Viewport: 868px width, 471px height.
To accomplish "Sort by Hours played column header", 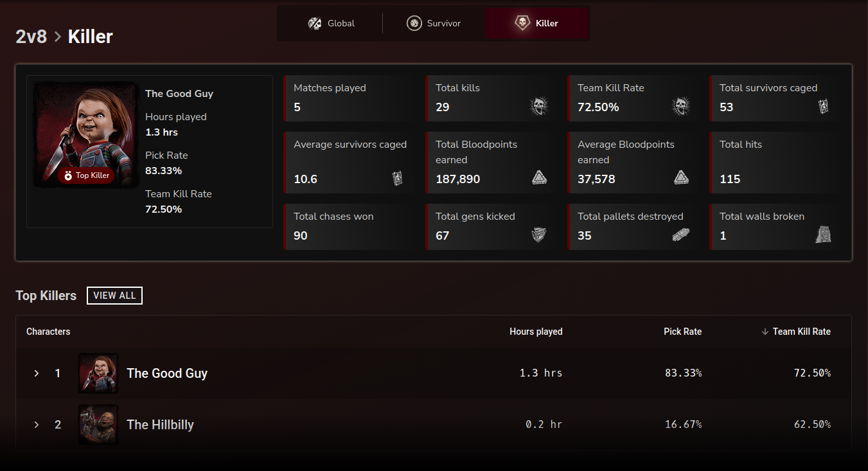I will tap(536, 332).
